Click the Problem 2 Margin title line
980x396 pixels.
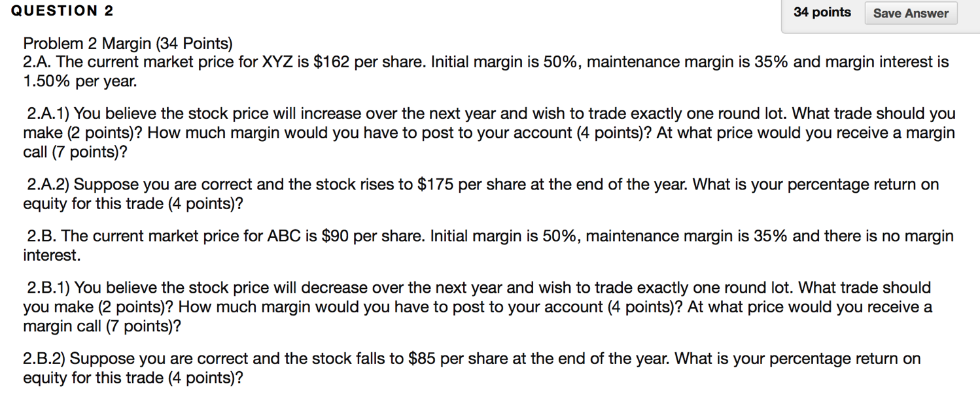(128, 44)
